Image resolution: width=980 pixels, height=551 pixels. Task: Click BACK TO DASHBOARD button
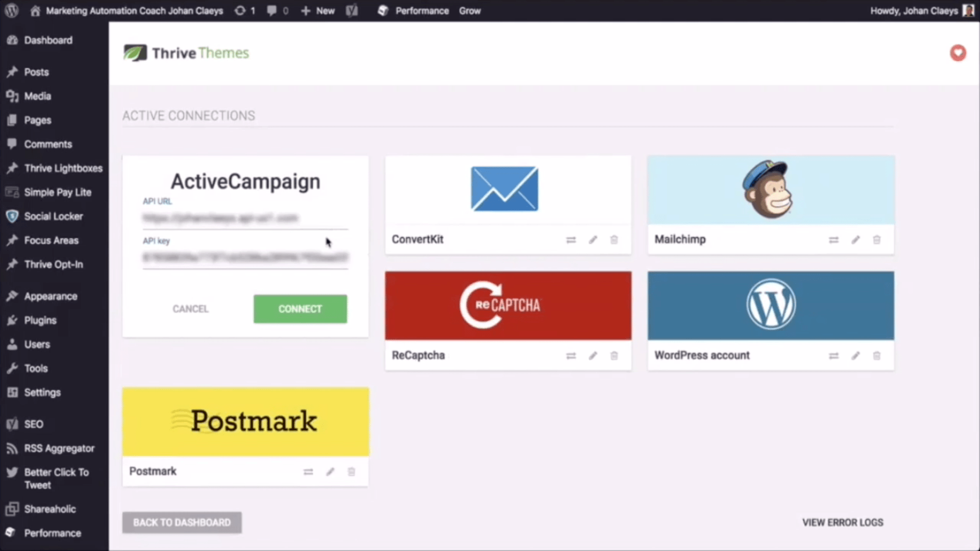pos(182,522)
